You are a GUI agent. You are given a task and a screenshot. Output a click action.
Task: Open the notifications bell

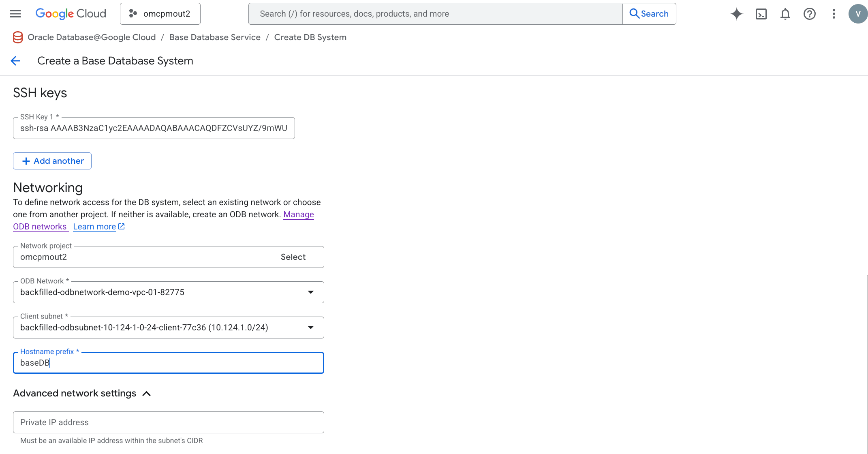click(x=785, y=13)
